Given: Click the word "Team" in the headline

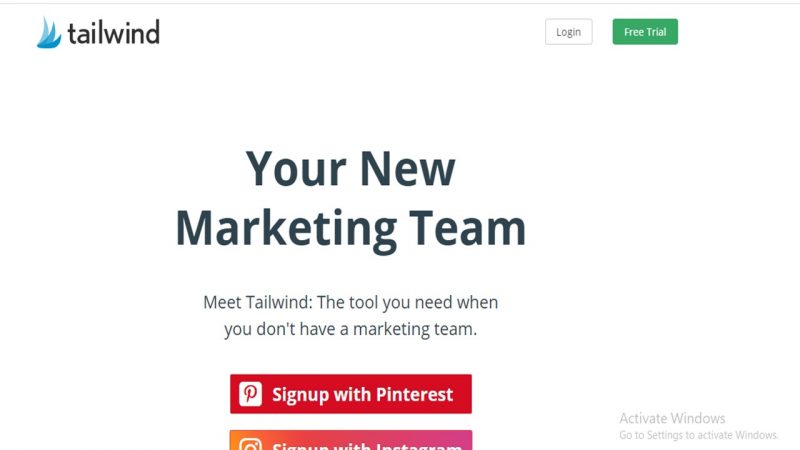Looking at the screenshot, I should pyautogui.click(x=467, y=229).
